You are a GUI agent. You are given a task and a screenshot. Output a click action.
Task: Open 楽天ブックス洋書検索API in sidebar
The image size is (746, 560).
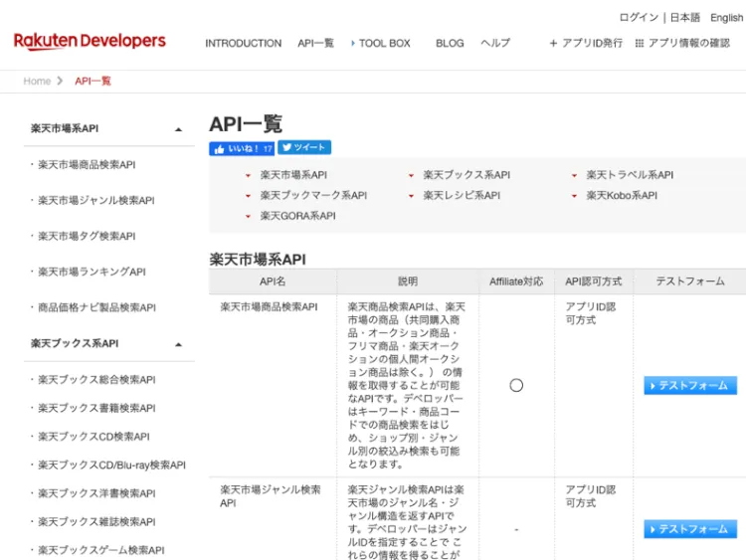pyautogui.click(x=96, y=493)
